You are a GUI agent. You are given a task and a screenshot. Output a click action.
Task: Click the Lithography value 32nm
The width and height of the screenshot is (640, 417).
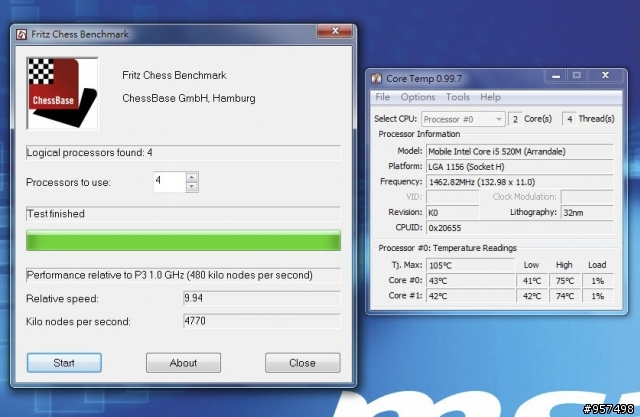click(587, 213)
